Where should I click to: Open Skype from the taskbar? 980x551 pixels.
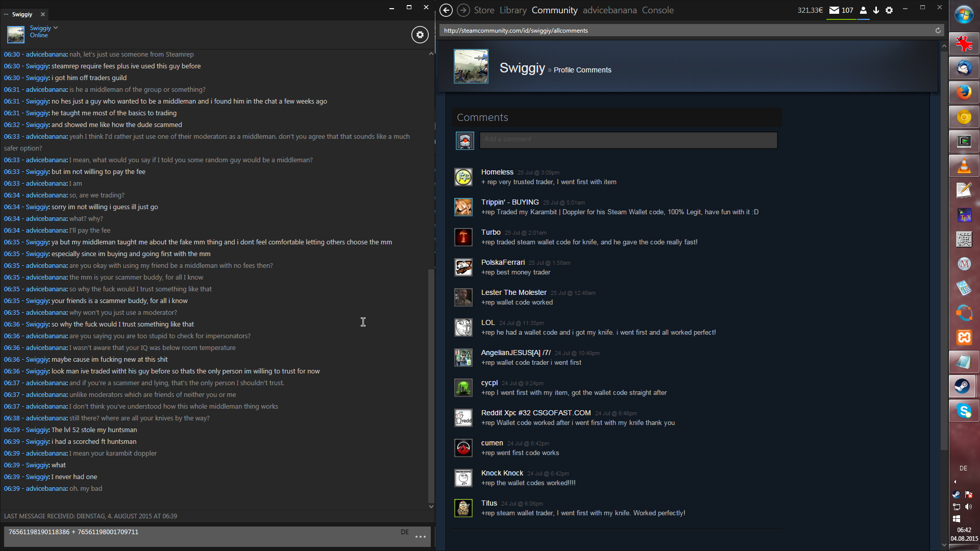964,411
